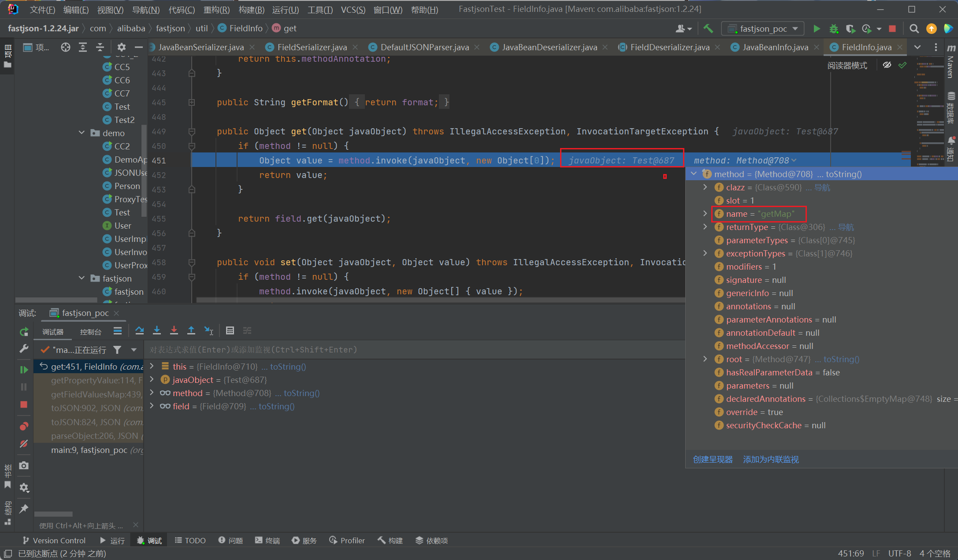The image size is (958, 560).
Task: Click View Breakpoints in the debug sidebar
Action: [x=24, y=426]
